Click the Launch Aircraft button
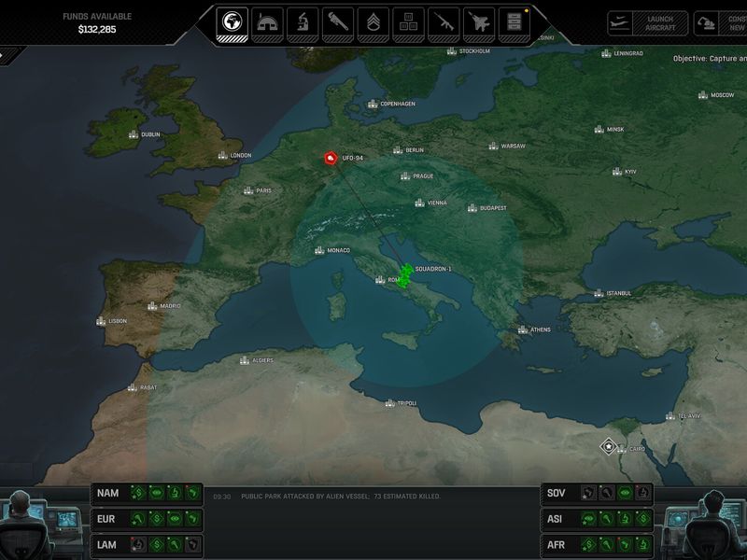Viewport: 747px width, 560px height. point(648,23)
